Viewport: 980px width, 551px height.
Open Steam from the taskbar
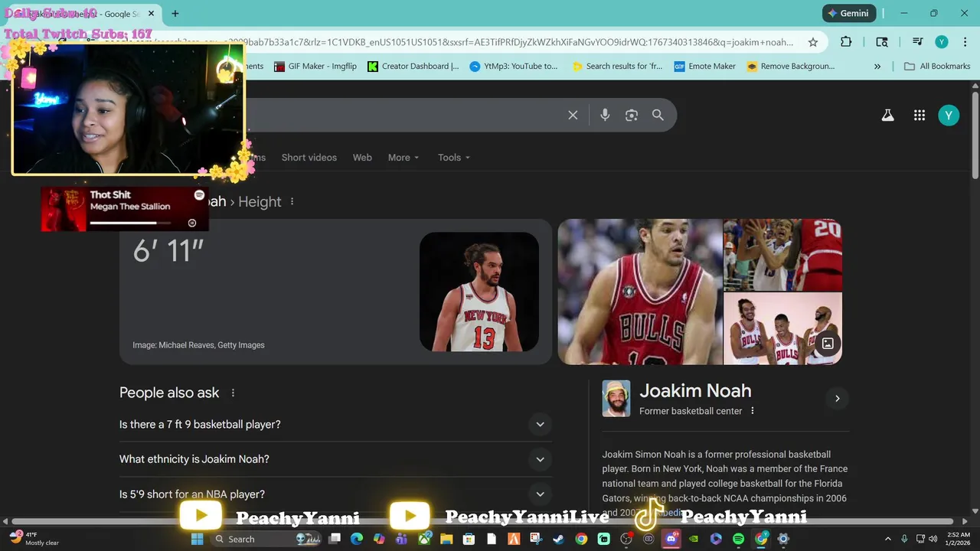pos(559,539)
